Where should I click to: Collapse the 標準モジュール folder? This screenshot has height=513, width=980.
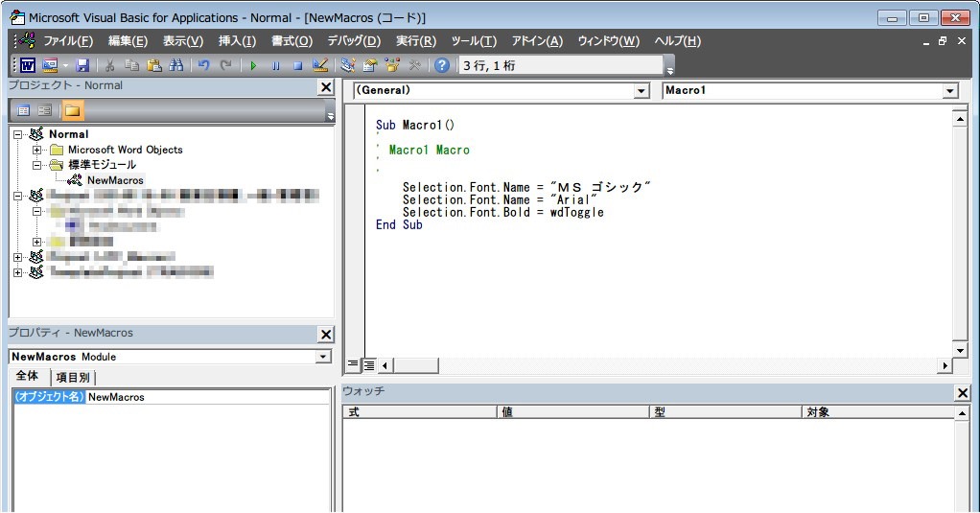pos(36,166)
